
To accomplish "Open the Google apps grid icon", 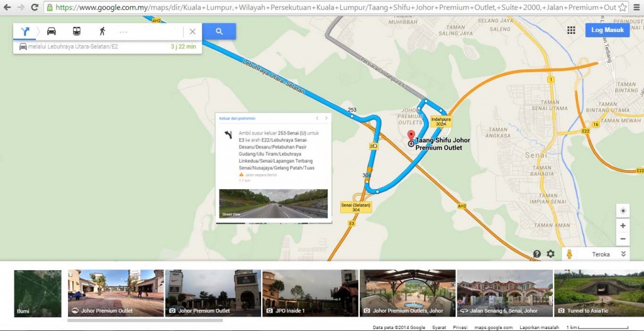I will (x=571, y=30).
